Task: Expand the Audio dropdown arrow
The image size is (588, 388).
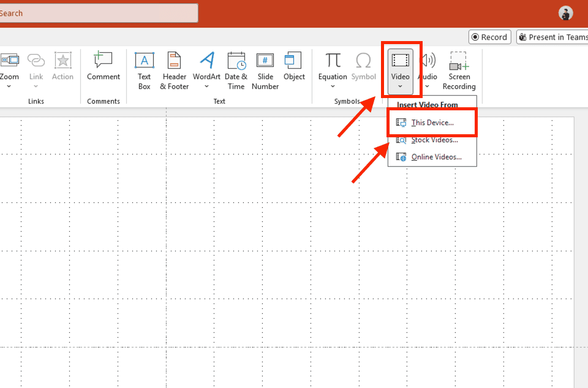Action: 427,86
